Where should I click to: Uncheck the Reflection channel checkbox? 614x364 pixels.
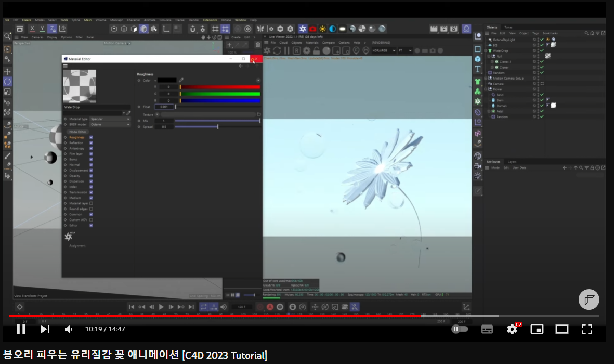tap(91, 143)
